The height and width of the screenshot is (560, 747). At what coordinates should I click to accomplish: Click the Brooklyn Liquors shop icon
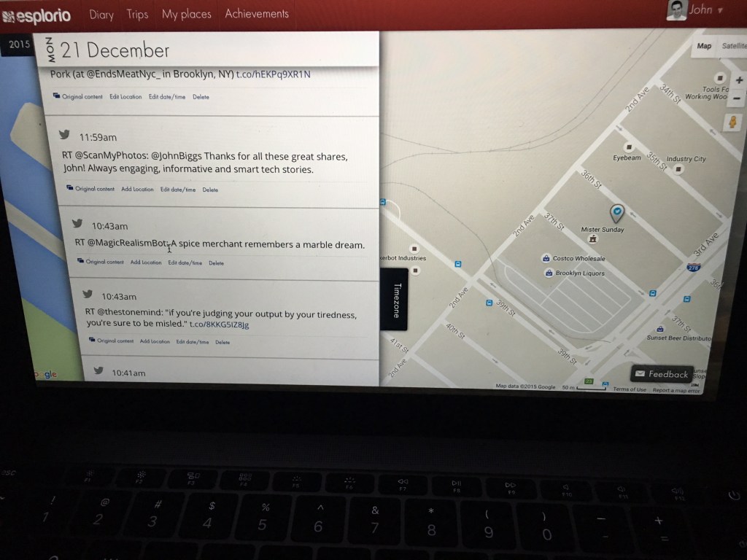549,273
